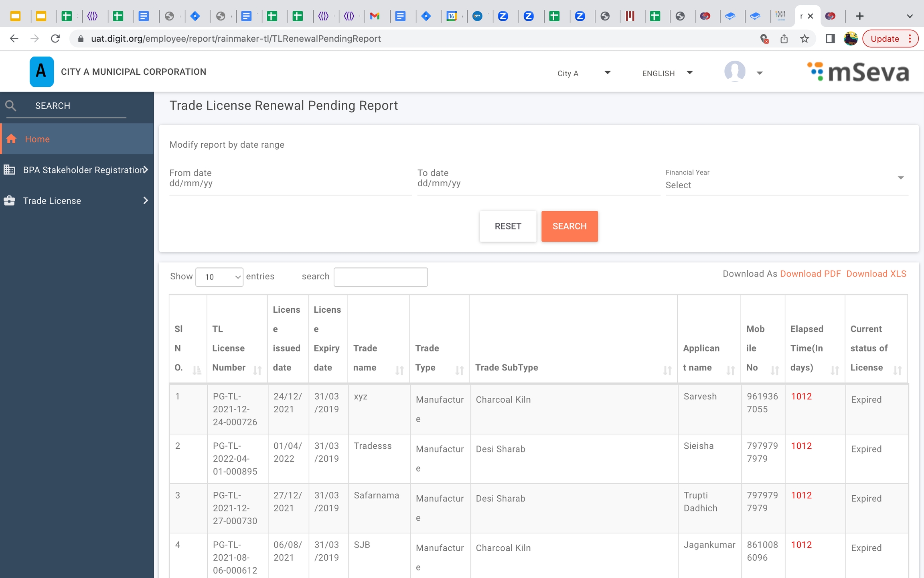This screenshot has width=924, height=578.
Task: Click the Download PDF link
Action: 810,274
